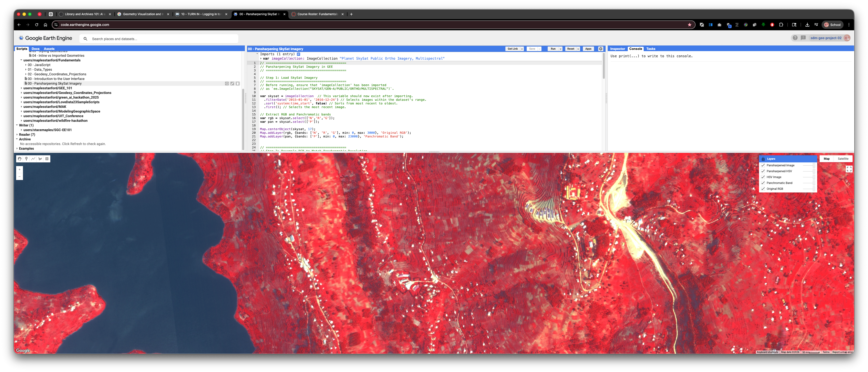The image size is (868, 372).
Task: Open the Get Link dropdown arrow
Action: [522, 49]
